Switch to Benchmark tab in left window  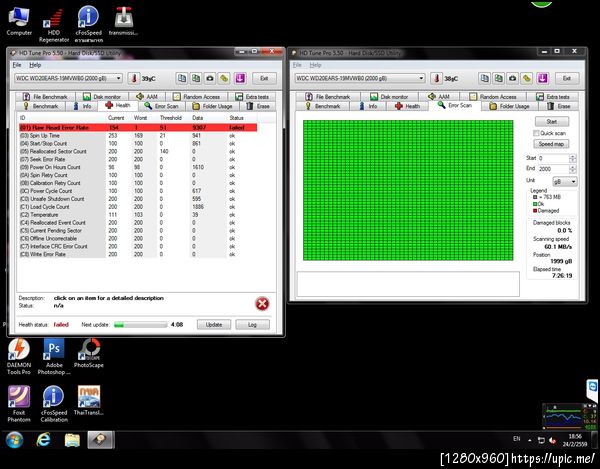41,106
